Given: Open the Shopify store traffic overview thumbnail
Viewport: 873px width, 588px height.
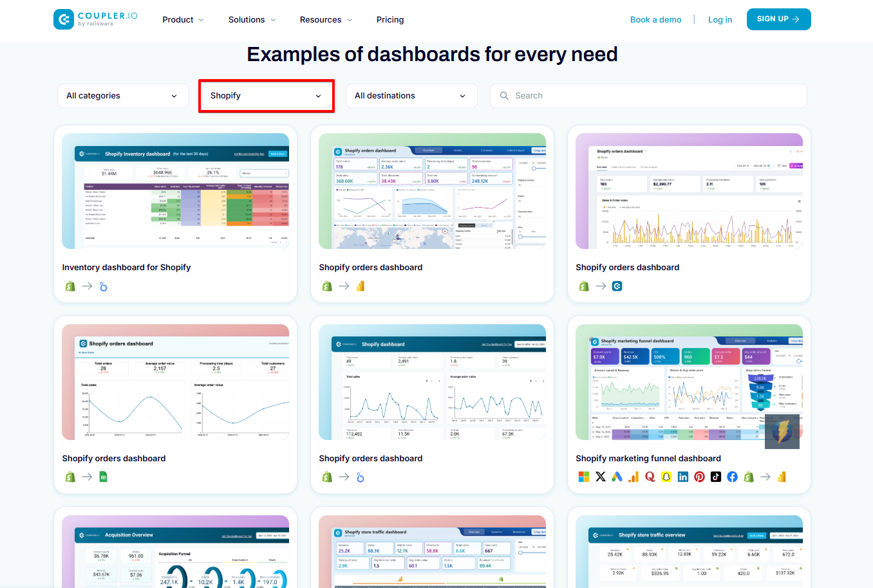Looking at the screenshot, I should click(689, 551).
